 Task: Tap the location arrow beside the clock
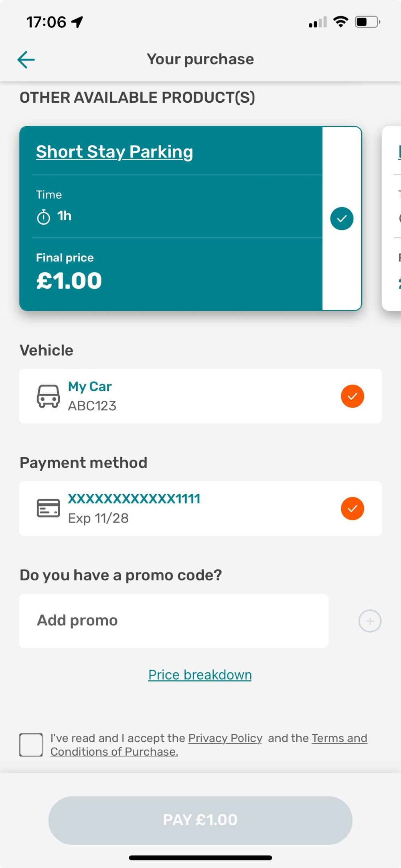[77, 22]
